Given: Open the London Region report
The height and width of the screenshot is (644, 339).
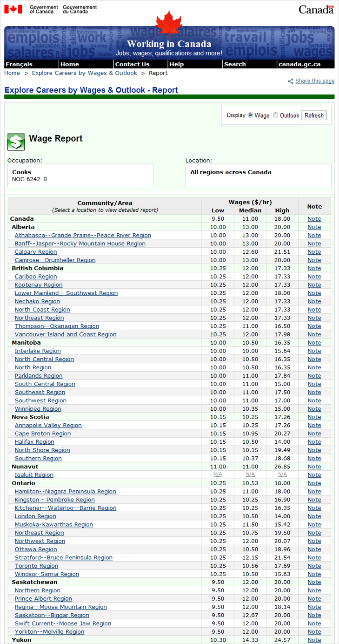Looking at the screenshot, I should coord(35,516).
